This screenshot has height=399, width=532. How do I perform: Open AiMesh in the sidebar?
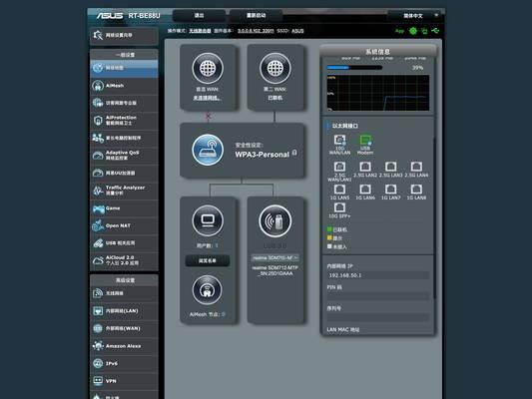124,86
